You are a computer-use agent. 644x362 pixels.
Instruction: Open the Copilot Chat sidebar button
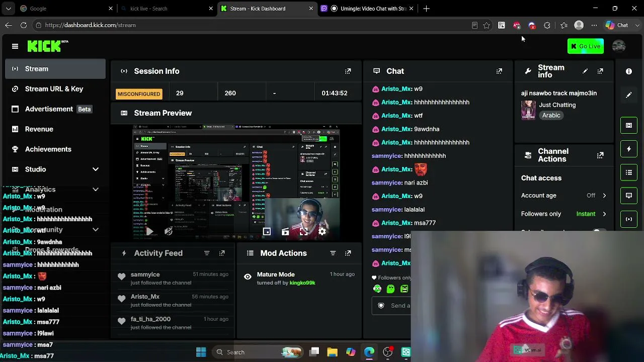tap(617, 25)
